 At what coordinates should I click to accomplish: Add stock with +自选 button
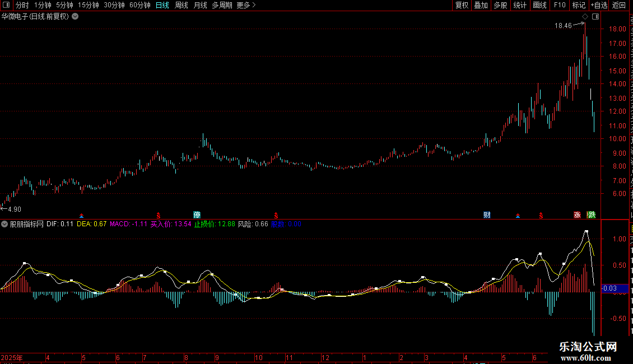(599, 5)
